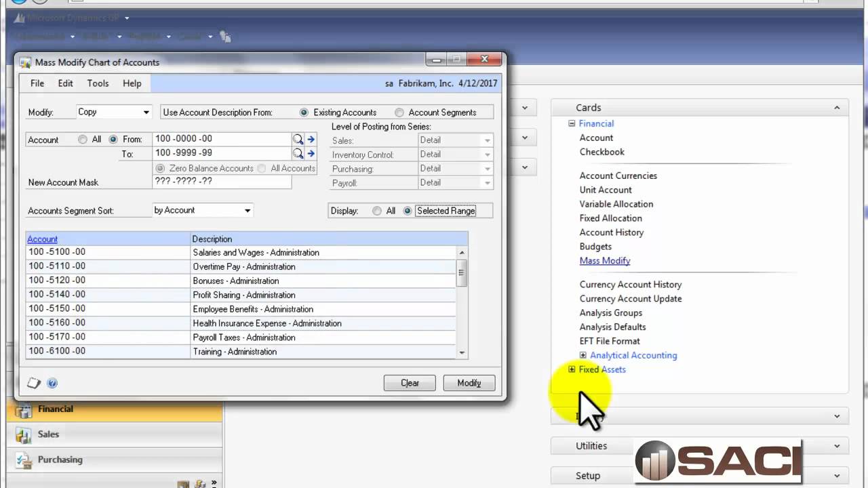Open account lookup for the To field

pyautogui.click(x=298, y=153)
